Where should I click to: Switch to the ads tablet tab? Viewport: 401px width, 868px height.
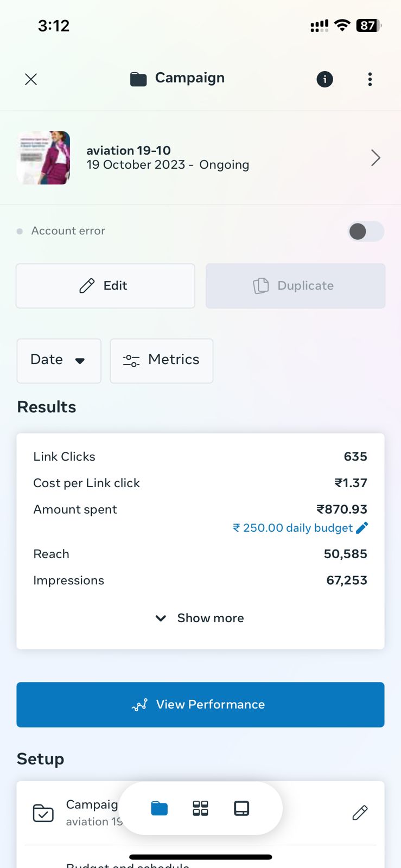pyautogui.click(x=241, y=808)
